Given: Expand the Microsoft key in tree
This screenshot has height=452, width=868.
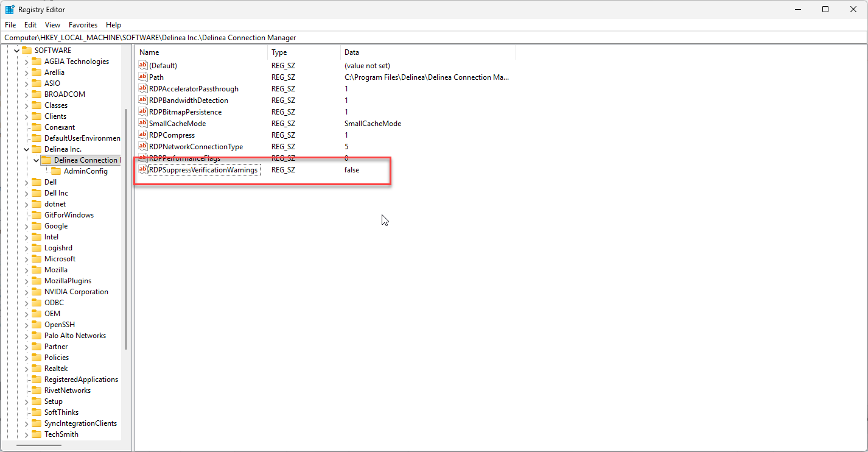Looking at the screenshot, I should pyautogui.click(x=26, y=259).
